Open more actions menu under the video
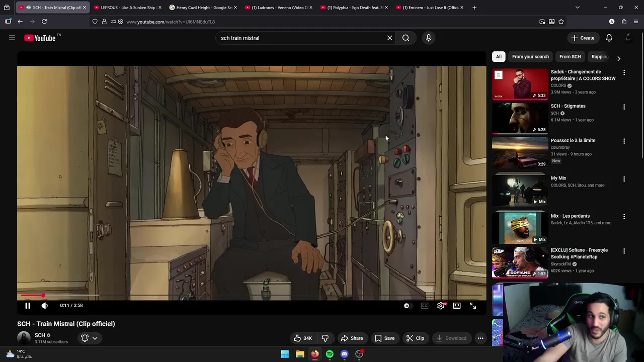The image size is (644, 362). (480, 338)
